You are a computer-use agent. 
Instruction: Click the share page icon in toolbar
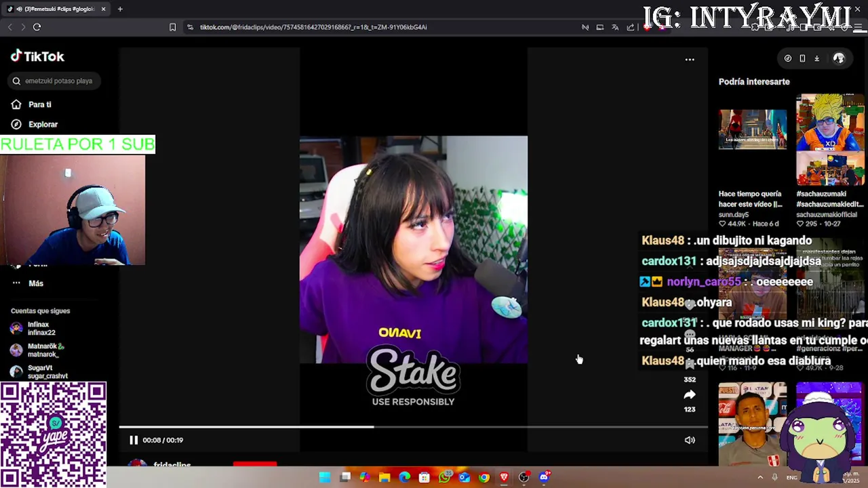[631, 27]
